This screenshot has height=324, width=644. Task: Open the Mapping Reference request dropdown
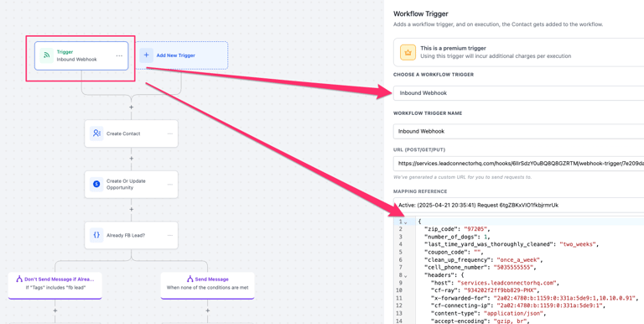(518, 205)
